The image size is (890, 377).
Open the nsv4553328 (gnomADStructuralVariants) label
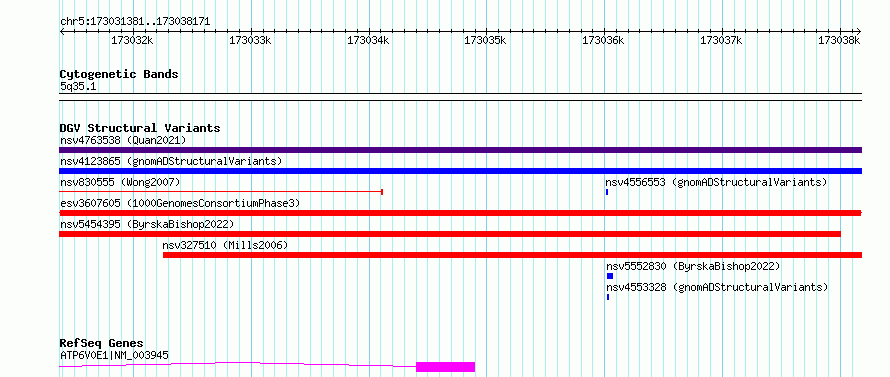[x=717, y=287]
